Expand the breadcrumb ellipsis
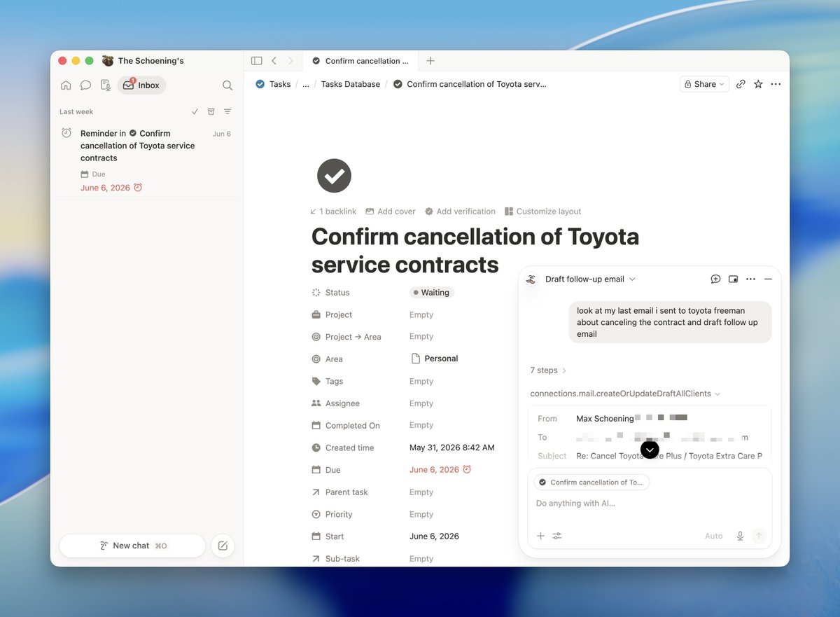This screenshot has height=617, width=840. 306,84
